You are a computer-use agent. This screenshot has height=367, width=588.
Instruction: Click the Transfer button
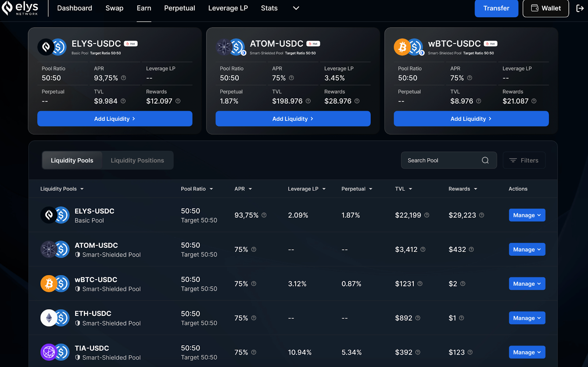pos(496,8)
